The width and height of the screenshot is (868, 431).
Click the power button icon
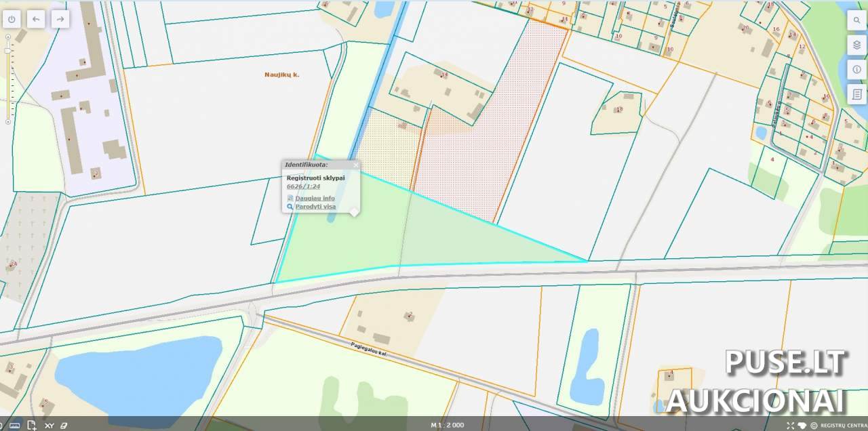(12, 20)
